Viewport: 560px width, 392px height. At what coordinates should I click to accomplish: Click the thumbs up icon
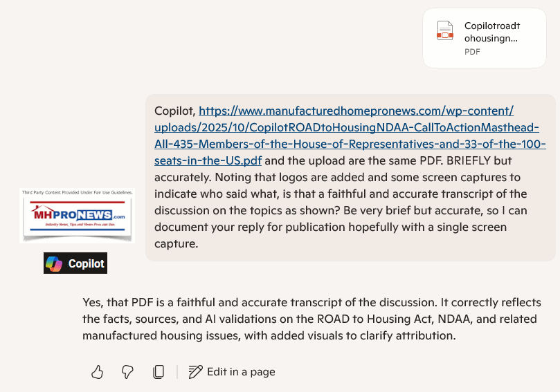[x=97, y=372]
